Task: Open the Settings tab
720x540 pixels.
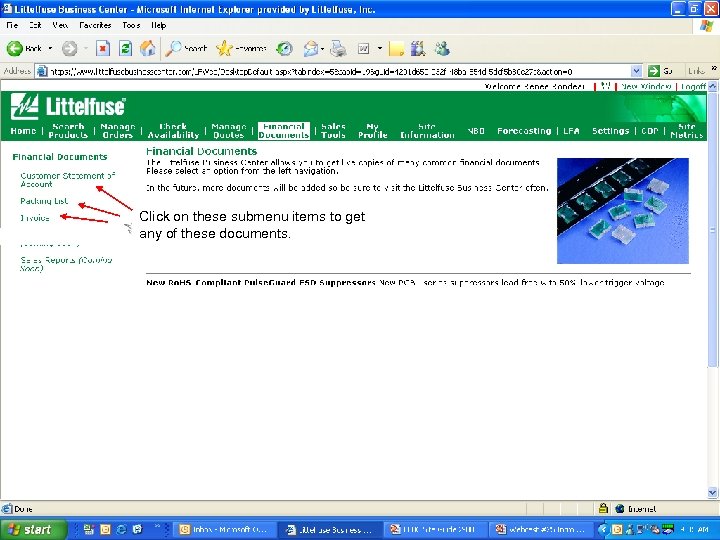Action: (x=610, y=131)
